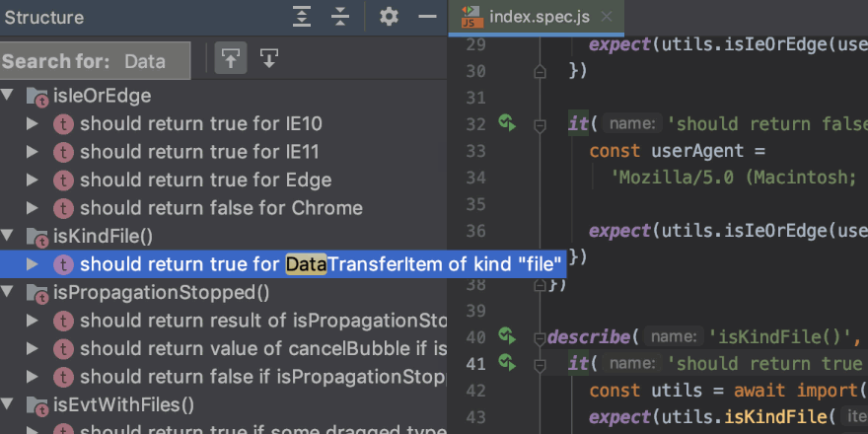The image size is (868, 434).
Task: Select the DataTransferItem of kind "file" test
Action: 283,264
